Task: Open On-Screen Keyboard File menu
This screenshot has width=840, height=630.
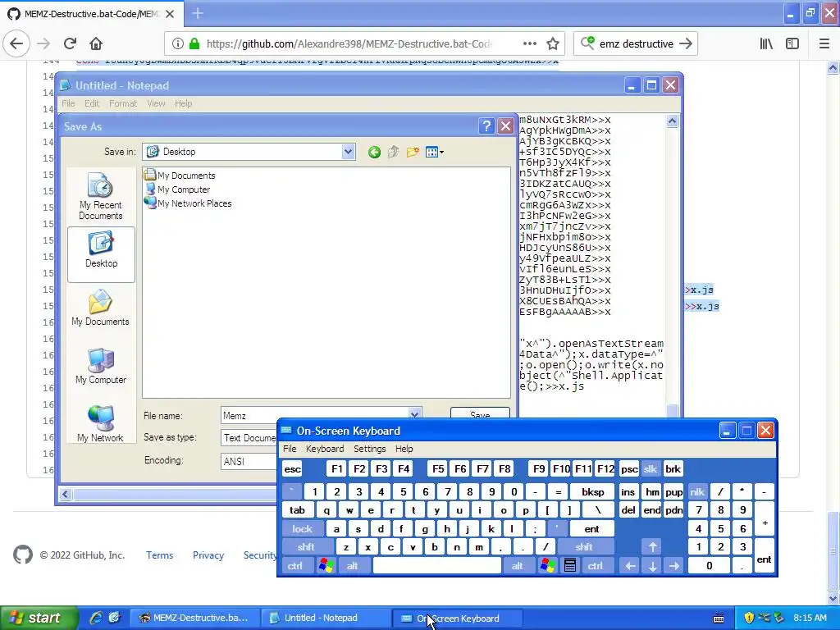Action: tap(290, 449)
